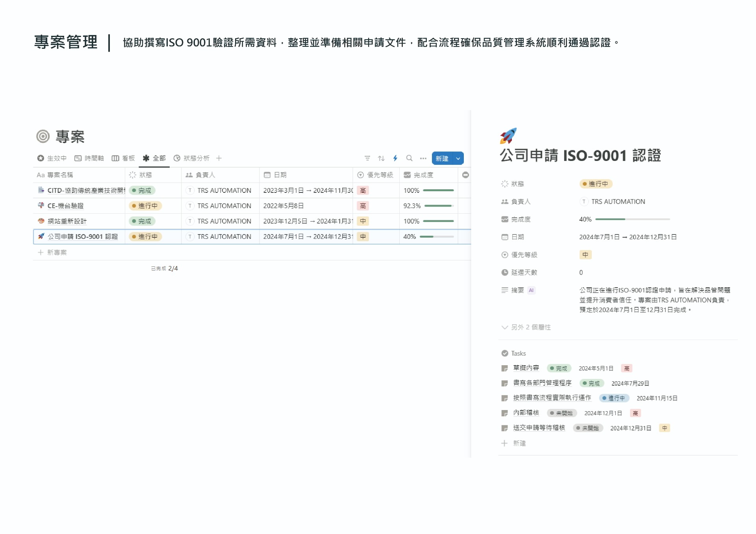This screenshot has width=756, height=534.
Task: Click the blue 新建 button
Action: tap(442, 158)
